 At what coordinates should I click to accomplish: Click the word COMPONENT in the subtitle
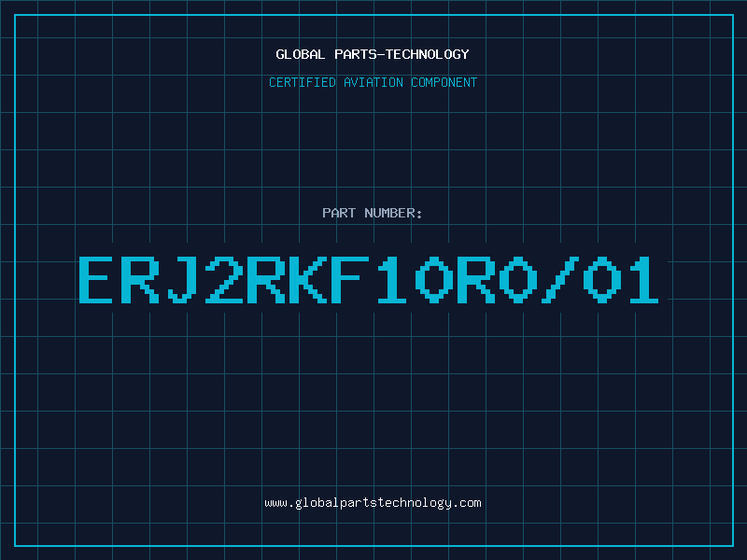[444, 82]
